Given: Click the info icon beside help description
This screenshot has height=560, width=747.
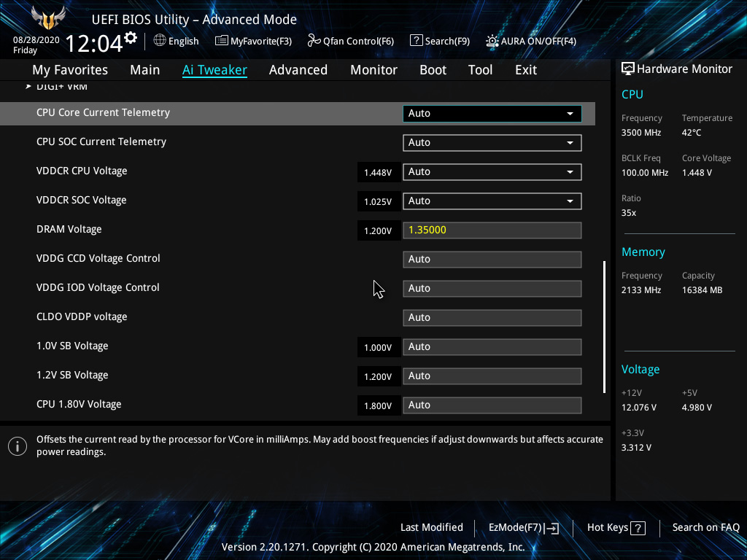Looking at the screenshot, I should pyautogui.click(x=18, y=446).
